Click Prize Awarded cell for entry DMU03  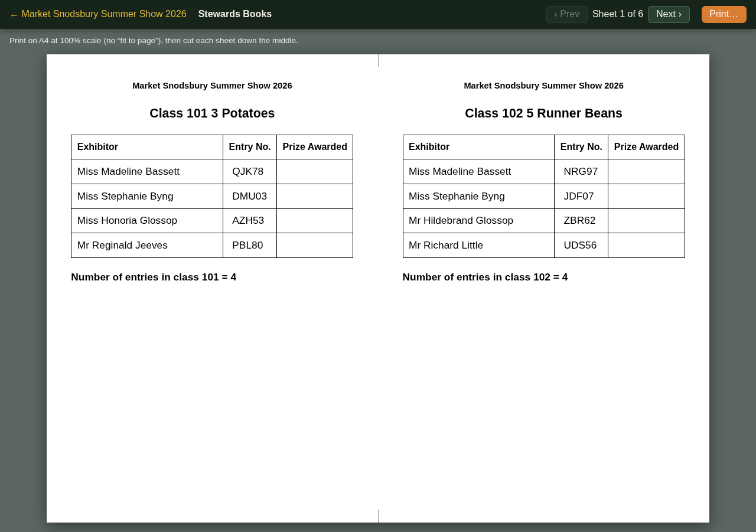(x=315, y=197)
